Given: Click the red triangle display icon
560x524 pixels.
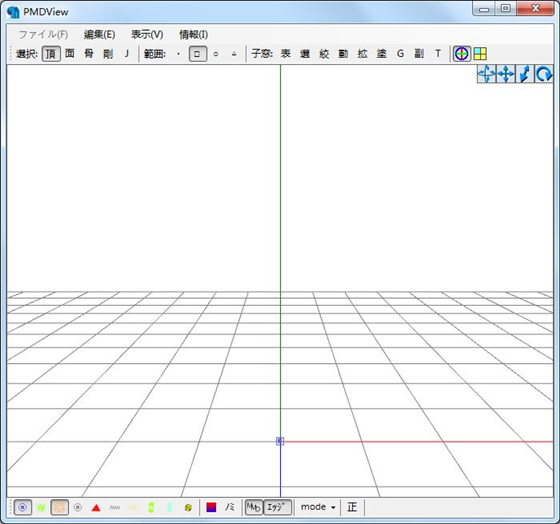Looking at the screenshot, I should click(x=96, y=508).
